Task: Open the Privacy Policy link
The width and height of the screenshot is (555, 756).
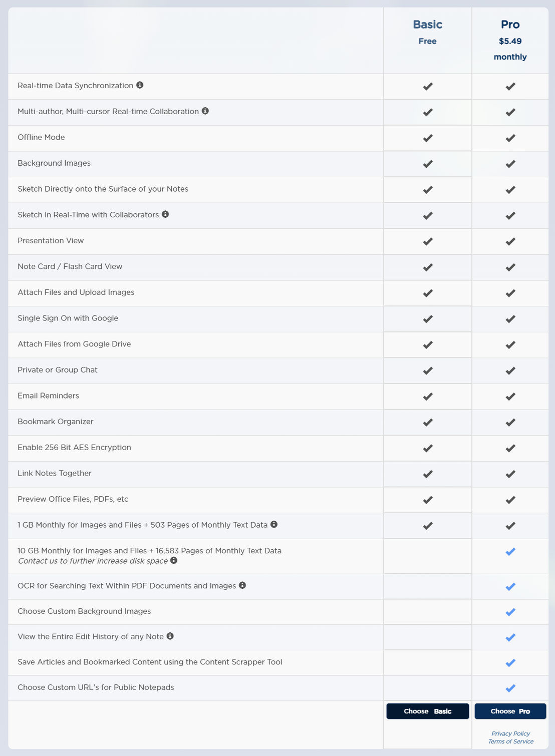Action: coord(510,733)
